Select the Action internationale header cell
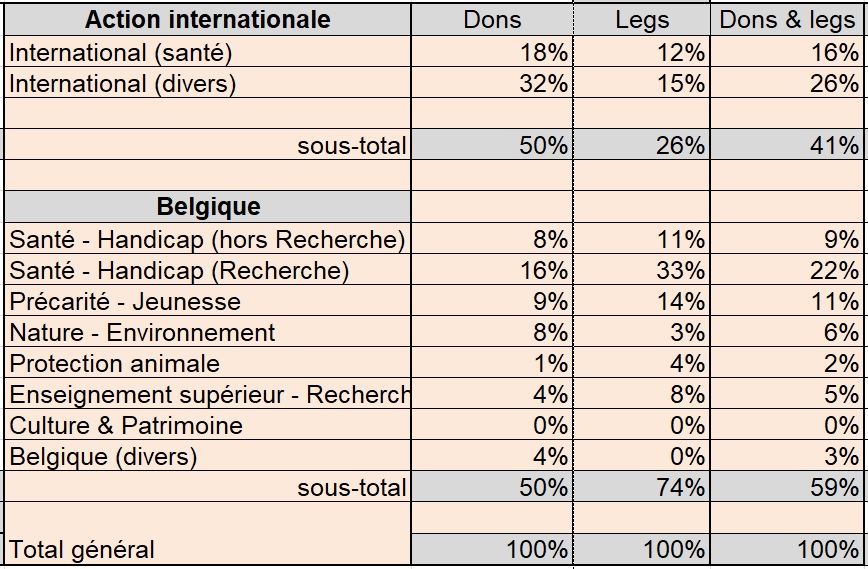Image resolution: width=868 pixels, height=569 pixels. point(208,20)
